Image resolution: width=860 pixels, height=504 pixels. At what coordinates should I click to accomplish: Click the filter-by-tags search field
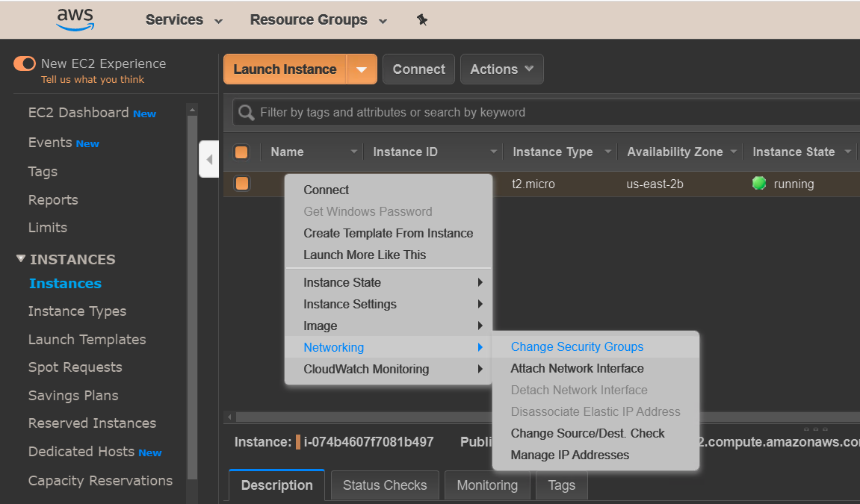448,112
